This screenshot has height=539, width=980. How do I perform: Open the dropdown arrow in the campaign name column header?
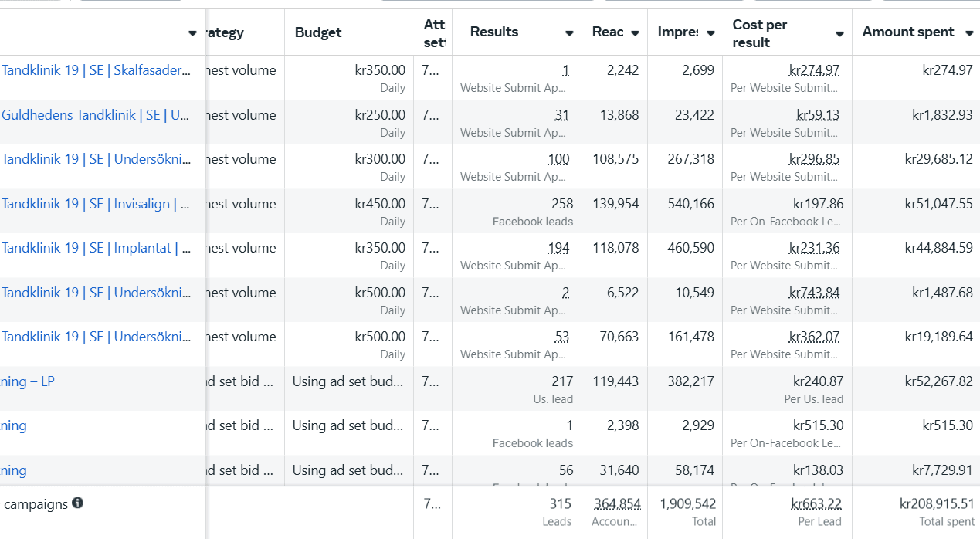192,33
